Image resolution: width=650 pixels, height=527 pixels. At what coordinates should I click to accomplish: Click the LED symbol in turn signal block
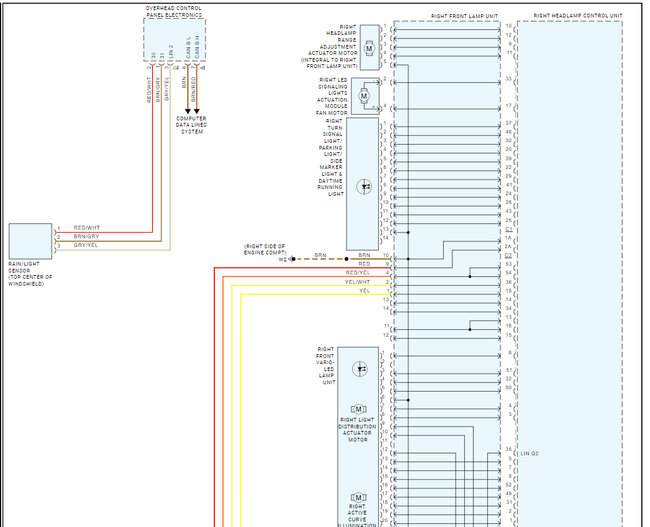(x=364, y=187)
